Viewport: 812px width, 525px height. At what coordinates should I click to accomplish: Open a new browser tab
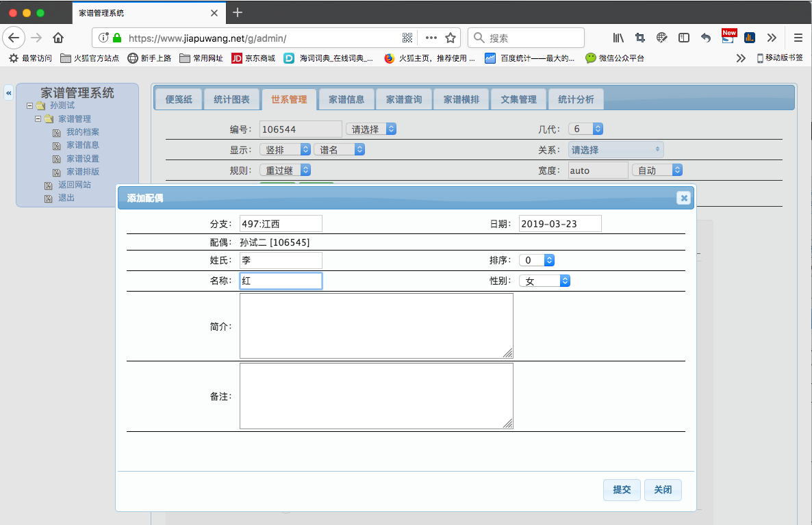237,12
